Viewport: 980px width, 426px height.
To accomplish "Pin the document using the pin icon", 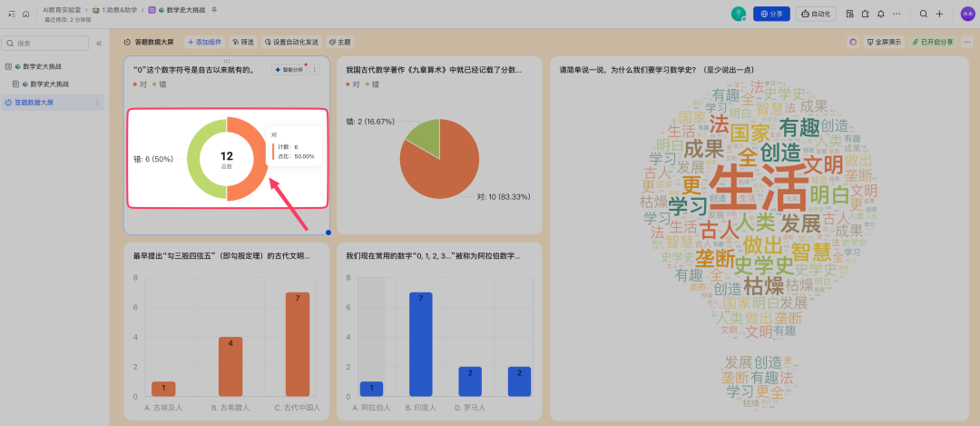I will point(214,9).
